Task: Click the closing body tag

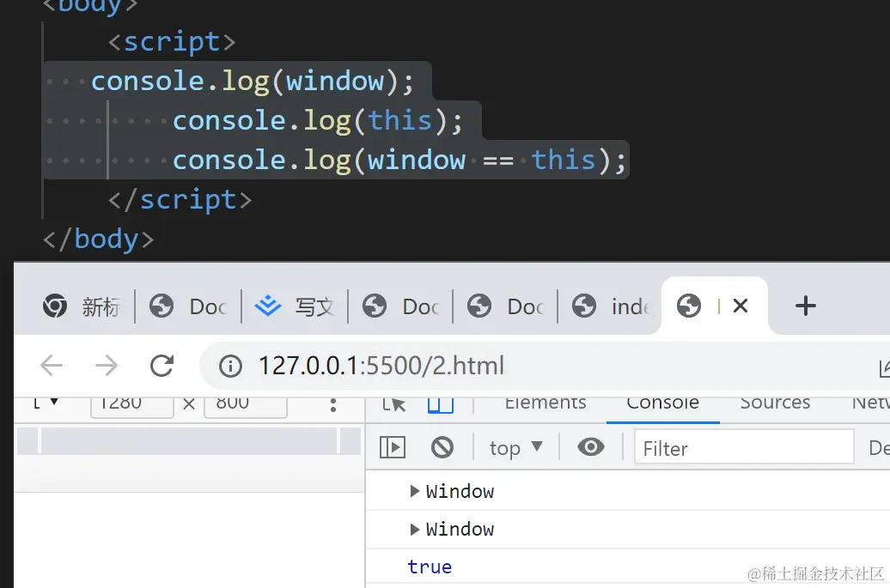Action: click(99, 239)
